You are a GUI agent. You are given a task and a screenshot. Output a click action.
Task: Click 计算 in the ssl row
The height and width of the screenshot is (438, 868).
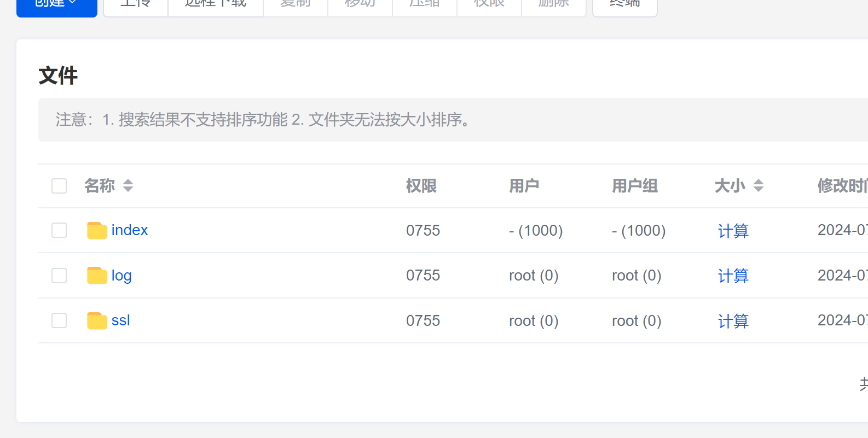pos(733,321)
